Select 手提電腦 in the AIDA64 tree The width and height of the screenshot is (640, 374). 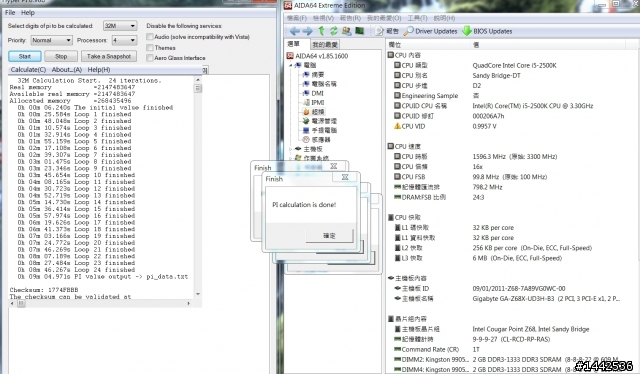[320, 130]
